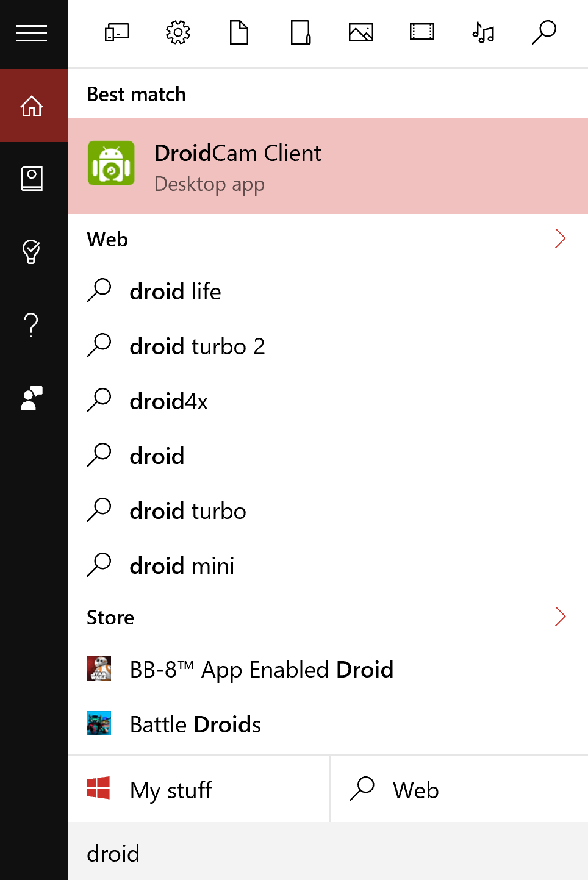Click the Feedback person icon
The width and height of the screenshot is (588, 880).
click(32, 398)
